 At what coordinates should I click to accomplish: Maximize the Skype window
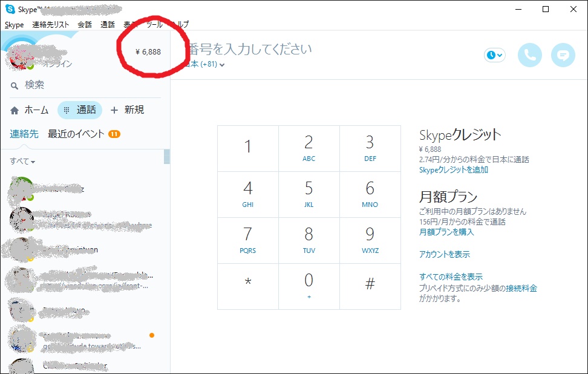[x=546, y=9]
